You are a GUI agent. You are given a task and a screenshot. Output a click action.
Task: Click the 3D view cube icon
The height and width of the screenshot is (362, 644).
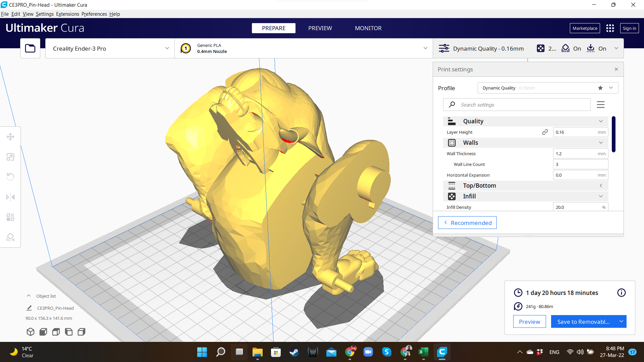pyautogui.click(x=31, y=332)
